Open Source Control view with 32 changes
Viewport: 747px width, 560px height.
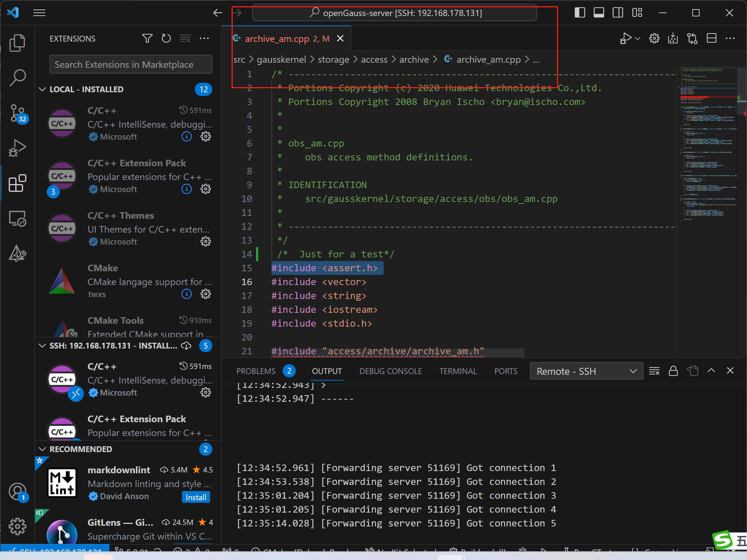pos(17,113)
